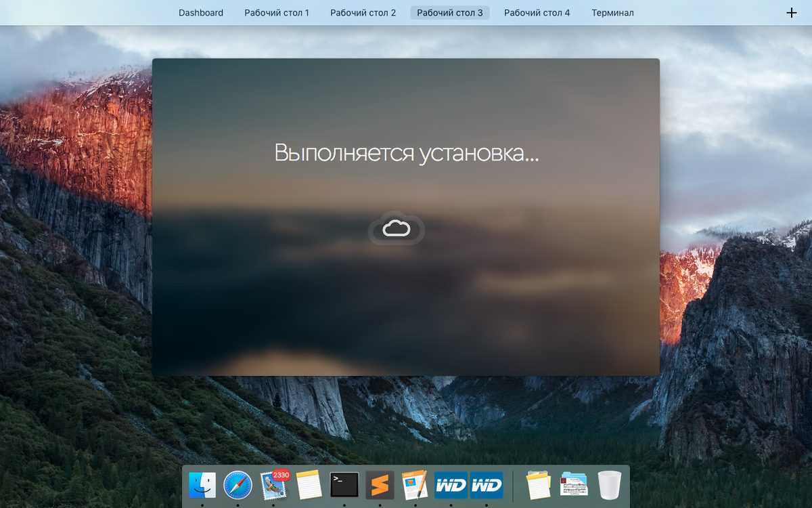Open Pages app in the dock
Viewport: 812px width, 508px height.
point(415,485)
